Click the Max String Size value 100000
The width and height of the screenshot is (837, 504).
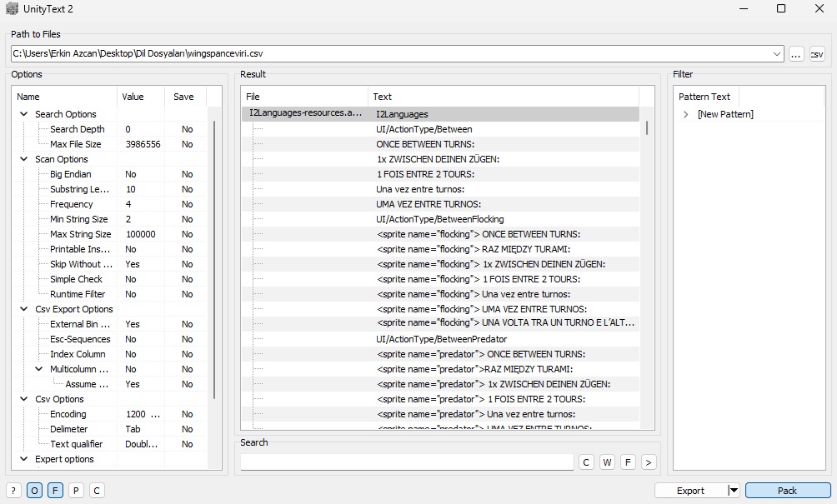[141, 233]
